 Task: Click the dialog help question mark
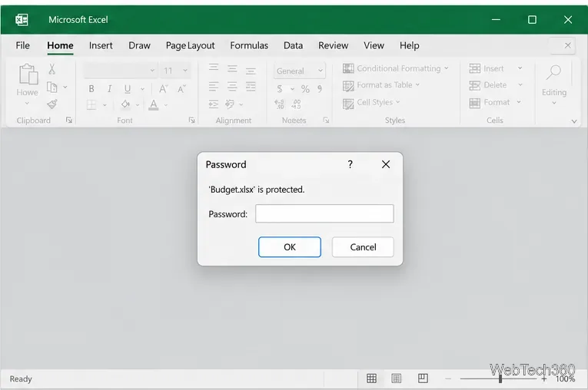pyautogui.click(x=350, y=164)
